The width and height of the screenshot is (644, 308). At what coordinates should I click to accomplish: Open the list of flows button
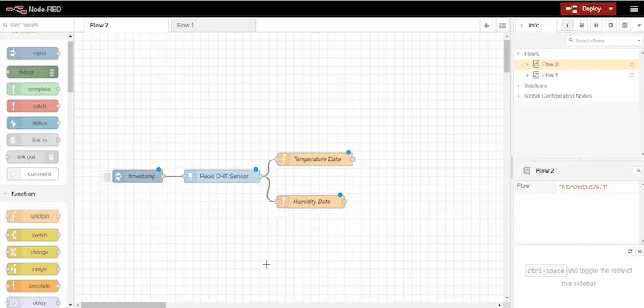pos(502,26)
